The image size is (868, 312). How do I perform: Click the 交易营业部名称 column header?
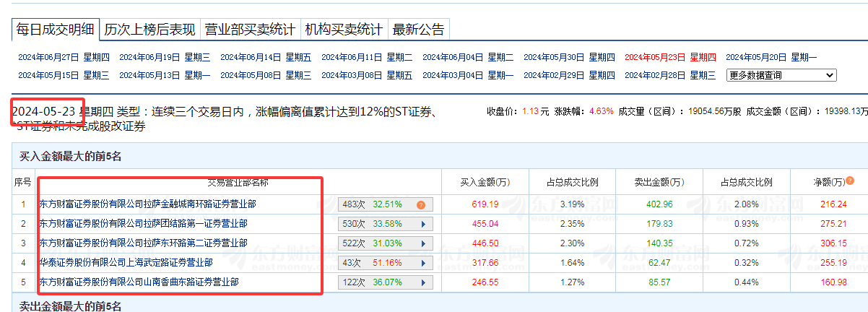tap(238, 182)
